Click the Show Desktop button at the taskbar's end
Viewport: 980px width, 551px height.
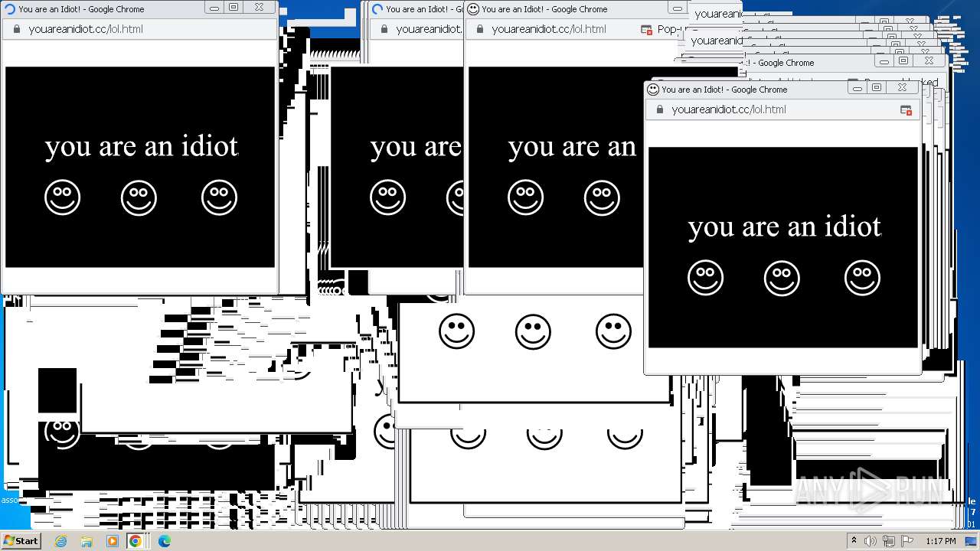click(x=972, y=541)
